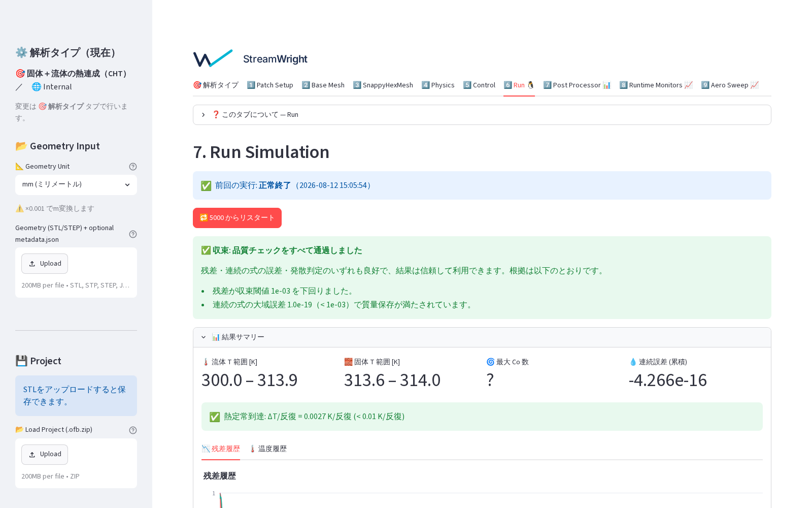
Task: Click the 連続誤差 value -4.266e-16
Action: tap(668, 380)
